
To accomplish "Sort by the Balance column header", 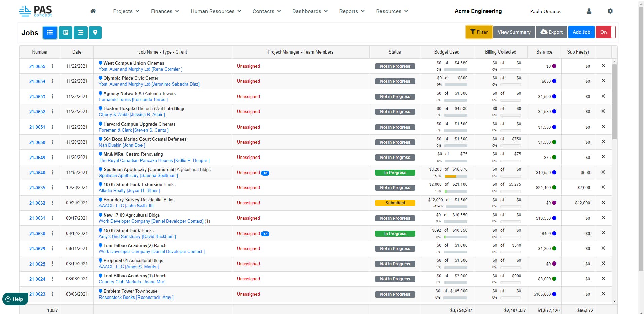I will click(544, 52).
